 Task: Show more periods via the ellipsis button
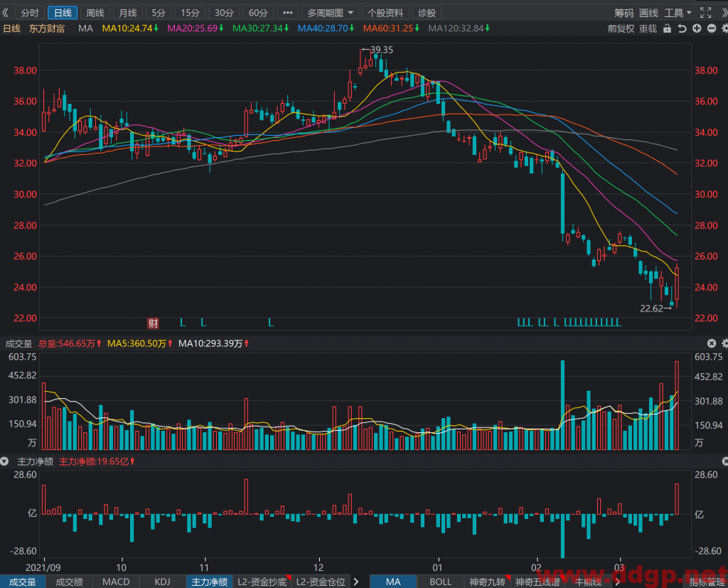tap(288, 13)
